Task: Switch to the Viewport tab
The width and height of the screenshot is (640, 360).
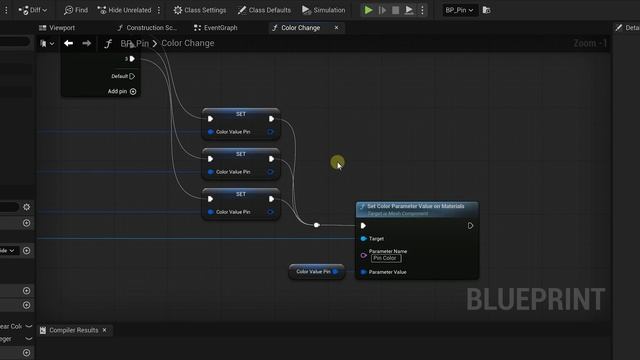Action: point(57,28)
